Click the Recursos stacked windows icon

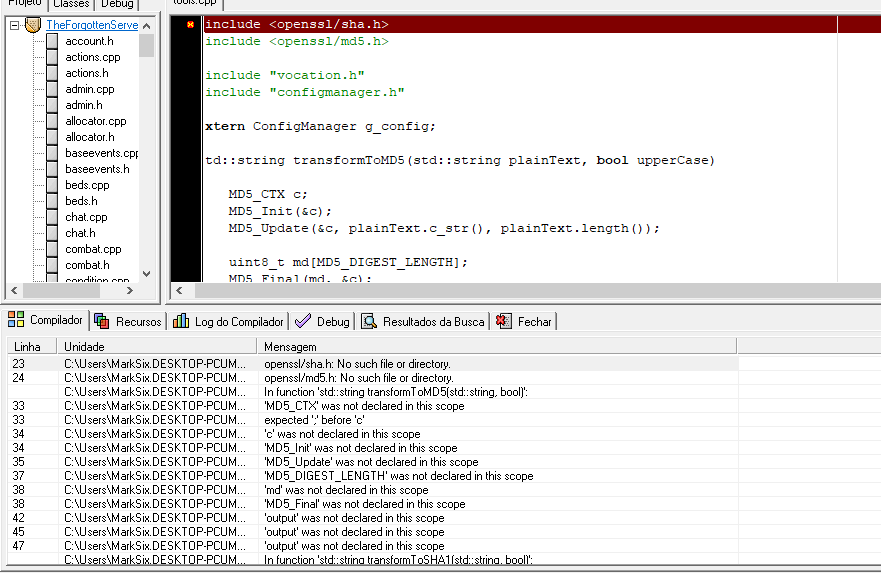click(102, 321)
